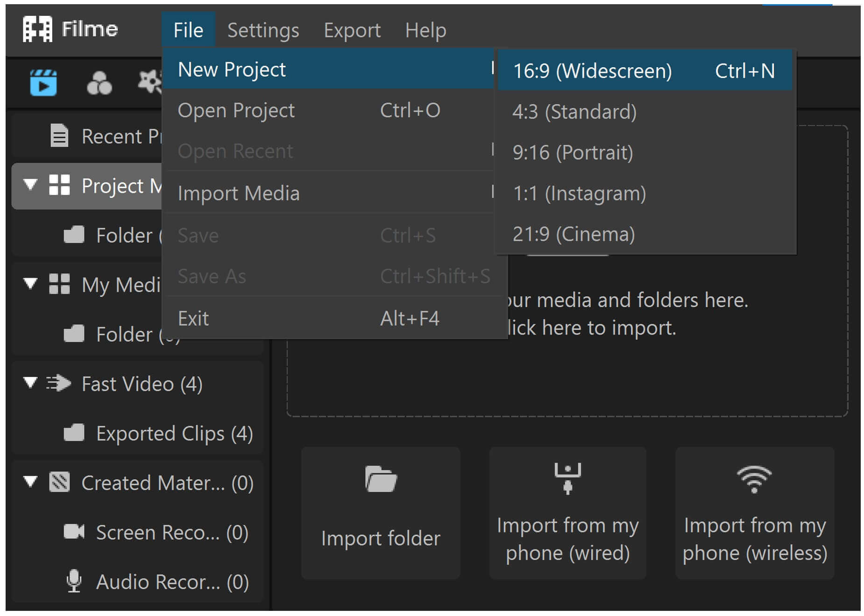Click the USB cable icon for wired import
Image resolution: width=864 pixels, height=616 pixels.
click(567, 479)
